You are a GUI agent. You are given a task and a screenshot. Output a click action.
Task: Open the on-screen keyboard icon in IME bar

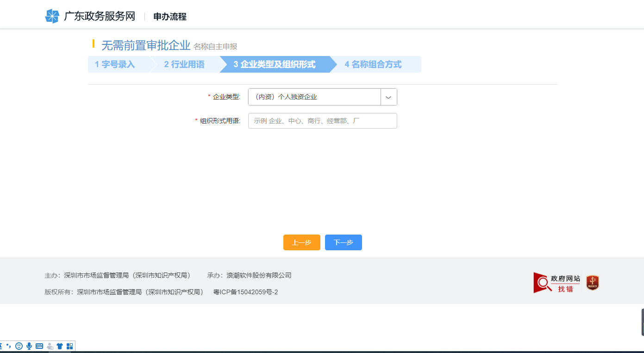[39, 346]
